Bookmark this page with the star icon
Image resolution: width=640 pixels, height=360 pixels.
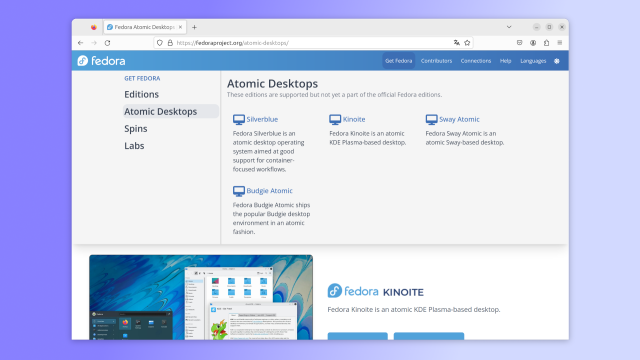click(x=467, y=43)
